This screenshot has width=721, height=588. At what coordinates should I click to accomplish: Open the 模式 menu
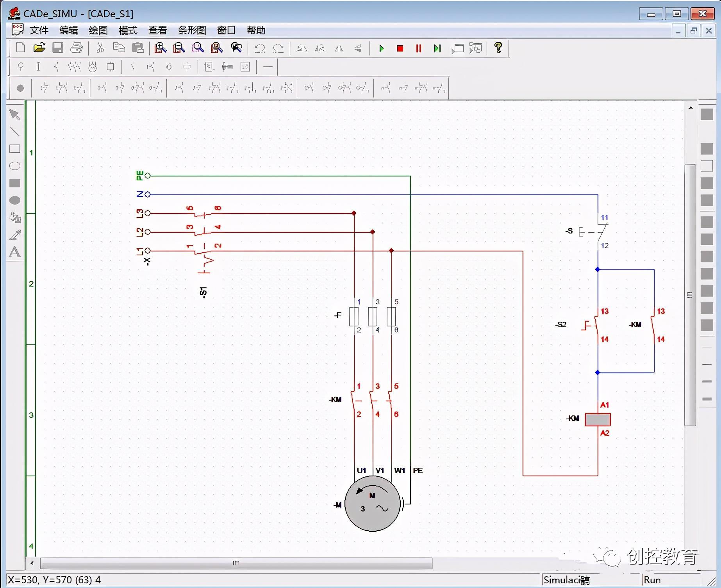coord(128,30)
